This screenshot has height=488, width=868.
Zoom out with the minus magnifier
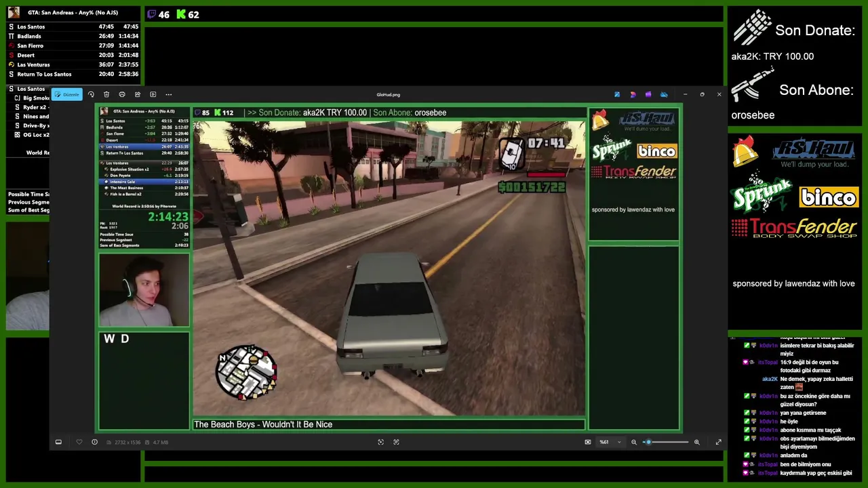[x=634, y=442]
